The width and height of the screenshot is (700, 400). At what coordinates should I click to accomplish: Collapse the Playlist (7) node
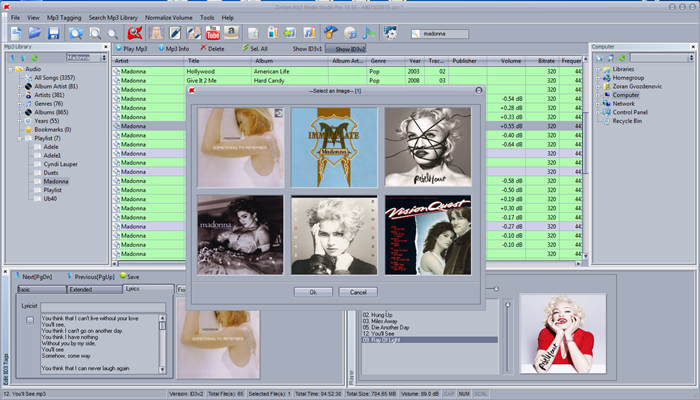tap(20, 138)
